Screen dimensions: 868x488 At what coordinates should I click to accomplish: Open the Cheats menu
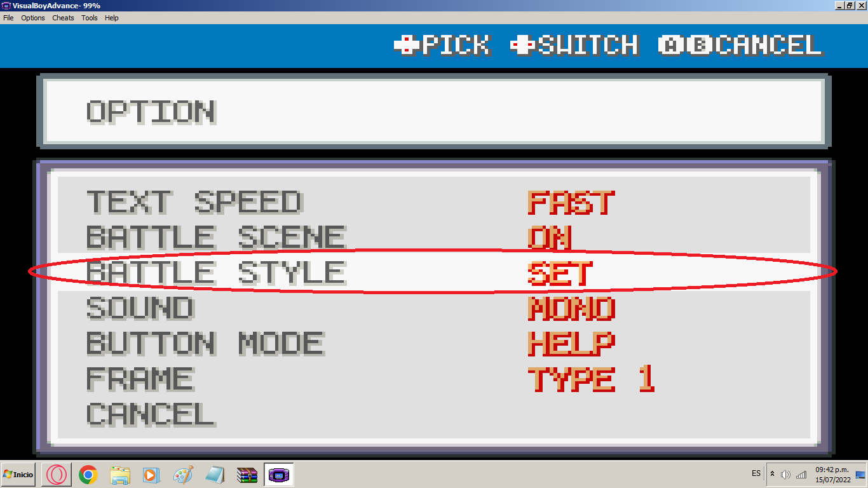(63, 18)
